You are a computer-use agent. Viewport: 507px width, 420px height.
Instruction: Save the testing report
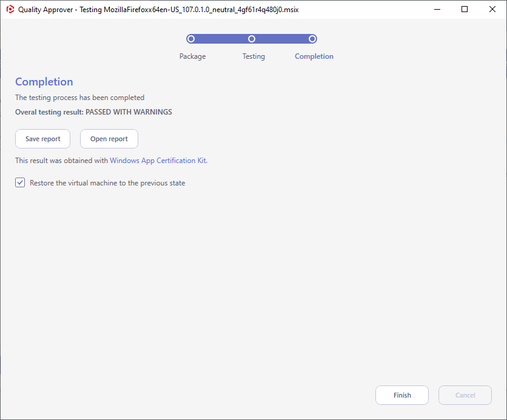[42, 139]
